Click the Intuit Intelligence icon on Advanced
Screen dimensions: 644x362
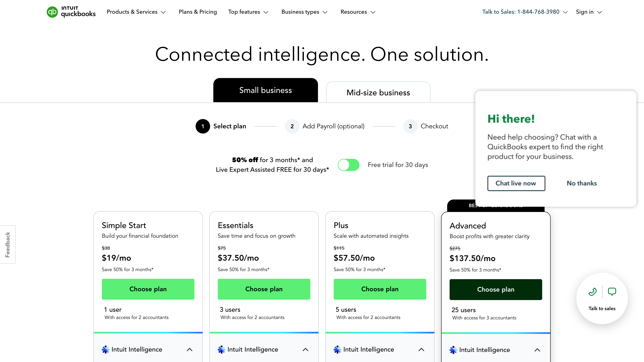click(453, 350)
